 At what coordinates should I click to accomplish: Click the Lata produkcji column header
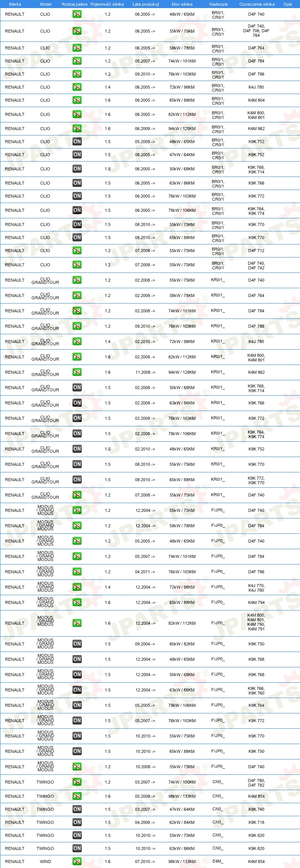pos(146,4)
